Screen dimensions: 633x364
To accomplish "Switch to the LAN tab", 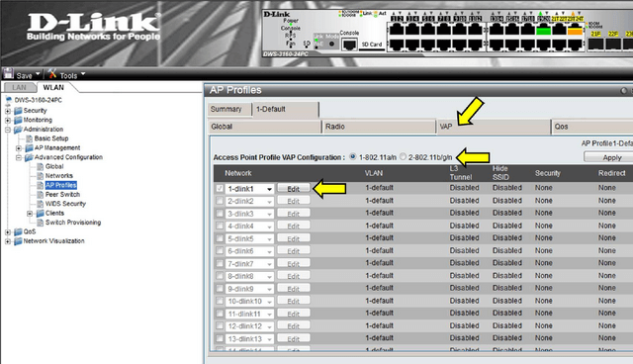I will 19,88.
